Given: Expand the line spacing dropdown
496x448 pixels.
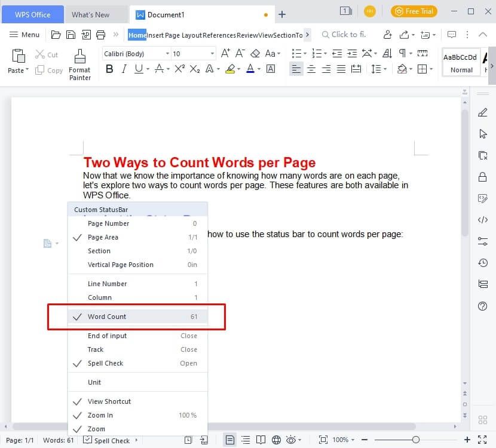Looking at the screenshot, I should tap(384, 69).
